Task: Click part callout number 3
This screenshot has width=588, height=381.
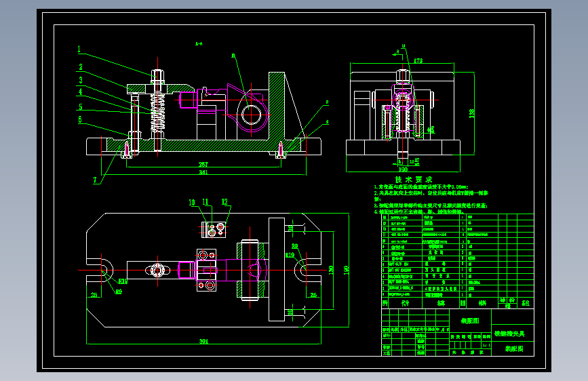Action: pyautogui.click(x=81, y=80)
